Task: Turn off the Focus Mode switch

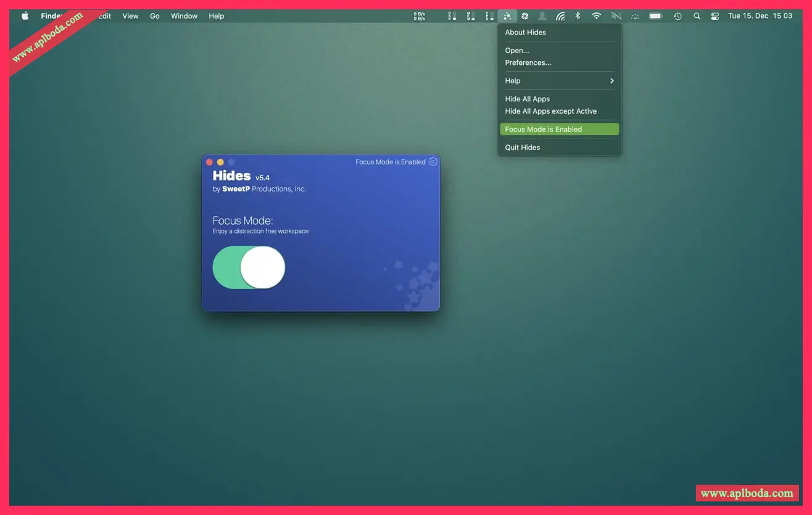Action: [249, 267]
